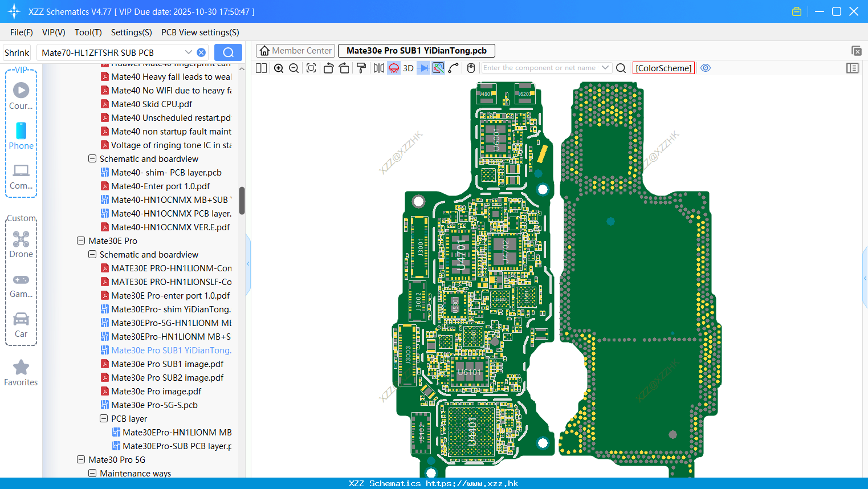Open mouse settings icon in toolbar
Image resolution: width=868 pixels, height=489 pixels.
[x=471, y=68]
